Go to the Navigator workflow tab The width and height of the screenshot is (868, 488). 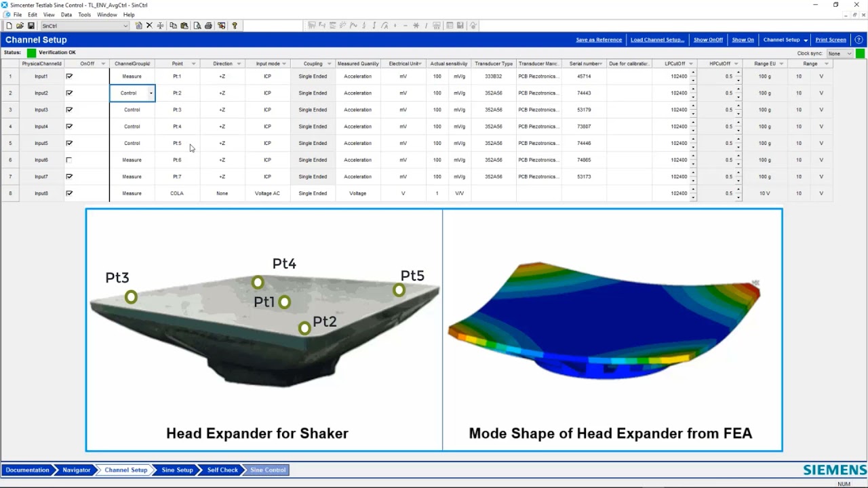point(76,470)
